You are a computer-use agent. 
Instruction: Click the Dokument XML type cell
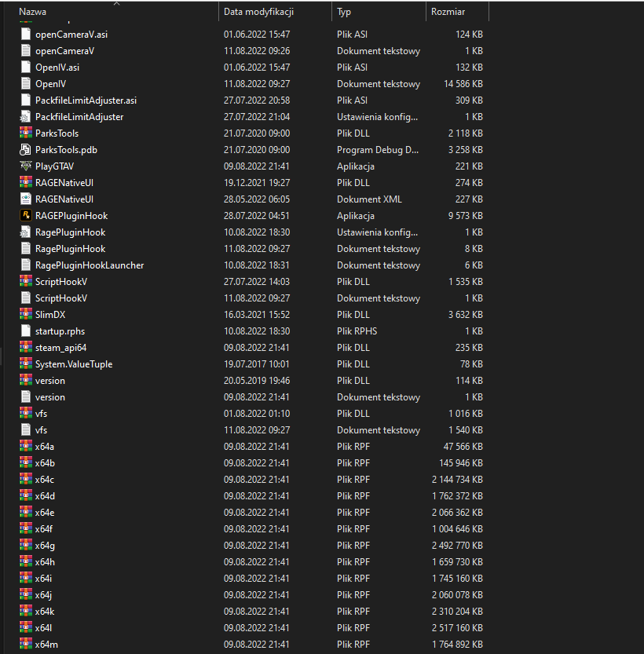click(369, 199)
